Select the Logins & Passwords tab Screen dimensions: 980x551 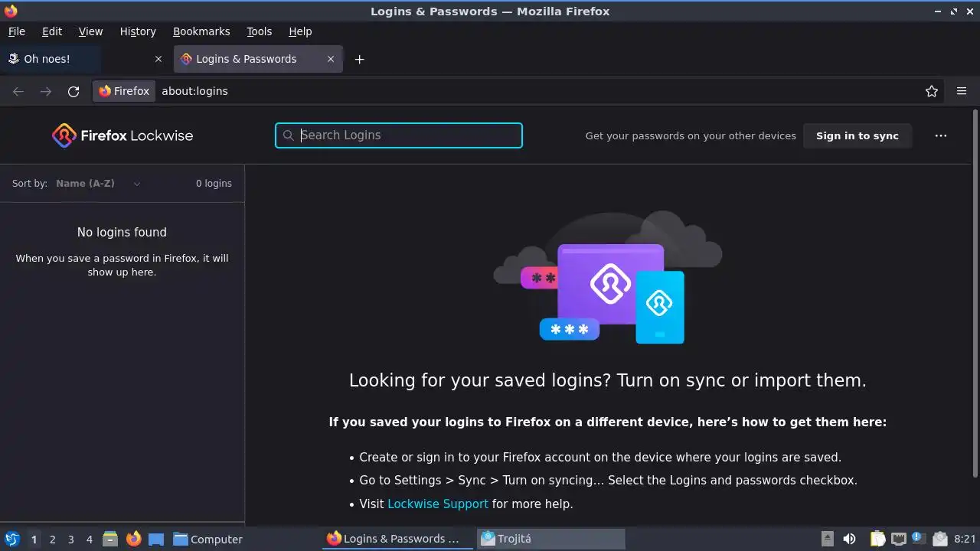click(x=259, y=59)
